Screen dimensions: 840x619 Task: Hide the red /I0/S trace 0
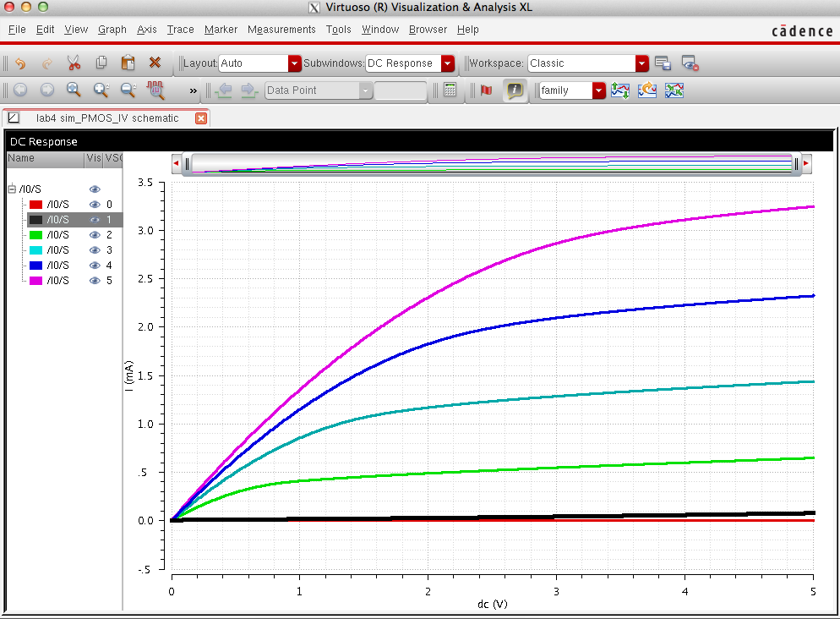coord(95,204)
